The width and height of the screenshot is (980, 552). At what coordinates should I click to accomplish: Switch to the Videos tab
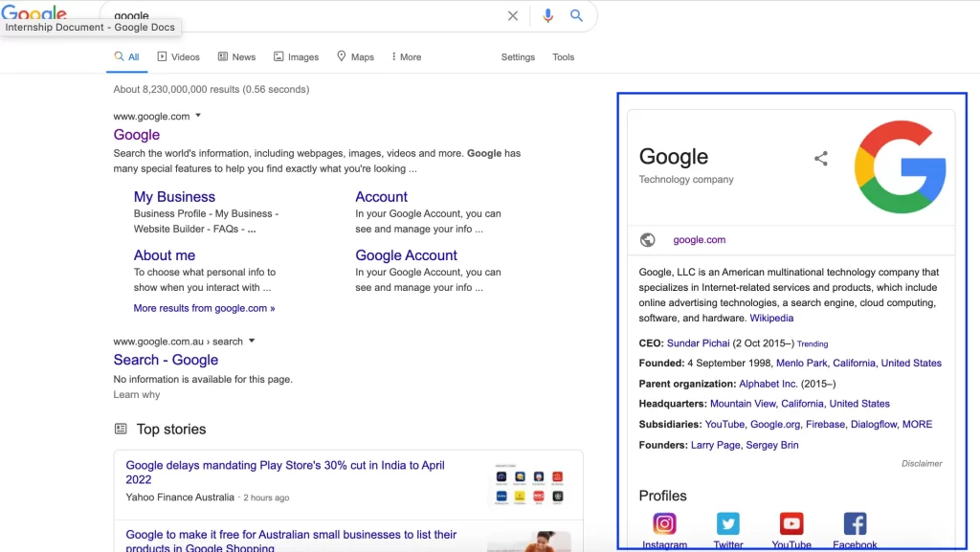tap(179, 56)
